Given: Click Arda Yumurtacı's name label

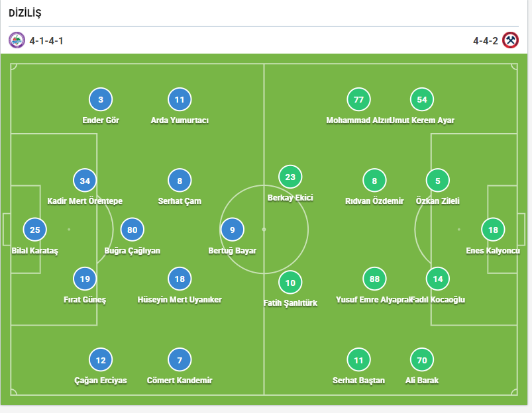Looking at the screenshot, I should point(180,120).
